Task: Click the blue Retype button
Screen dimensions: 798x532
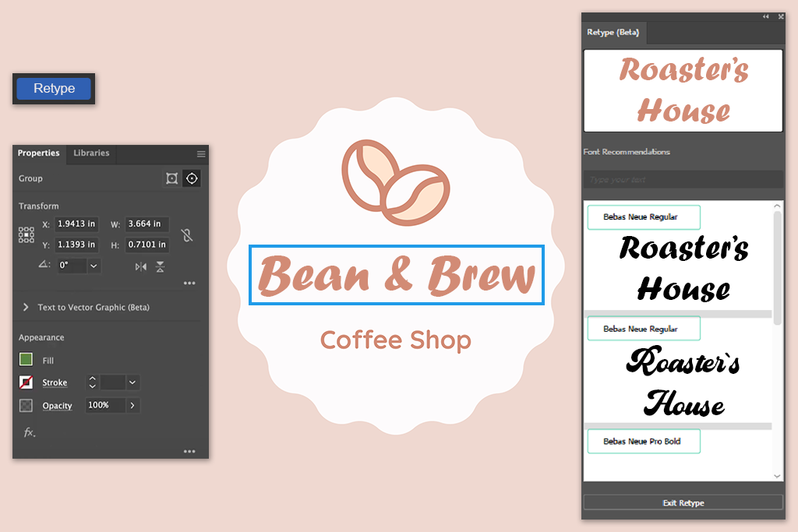Action: coord(54,89)
